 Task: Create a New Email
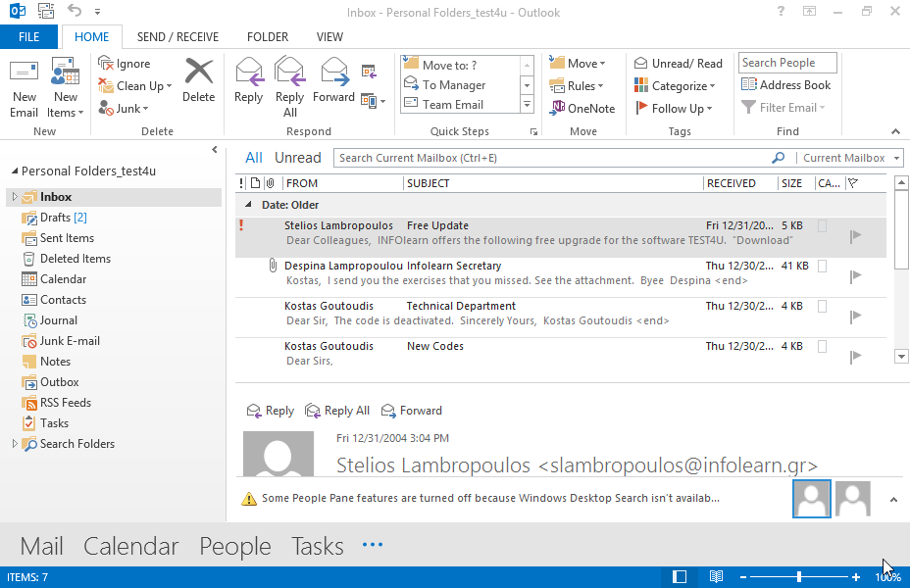tap(24, 88)
